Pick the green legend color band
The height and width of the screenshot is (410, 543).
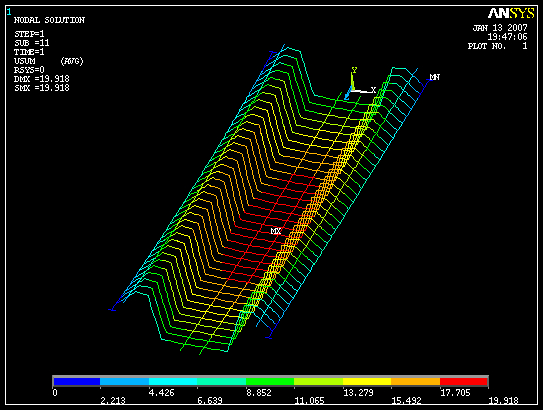[270, 381]
